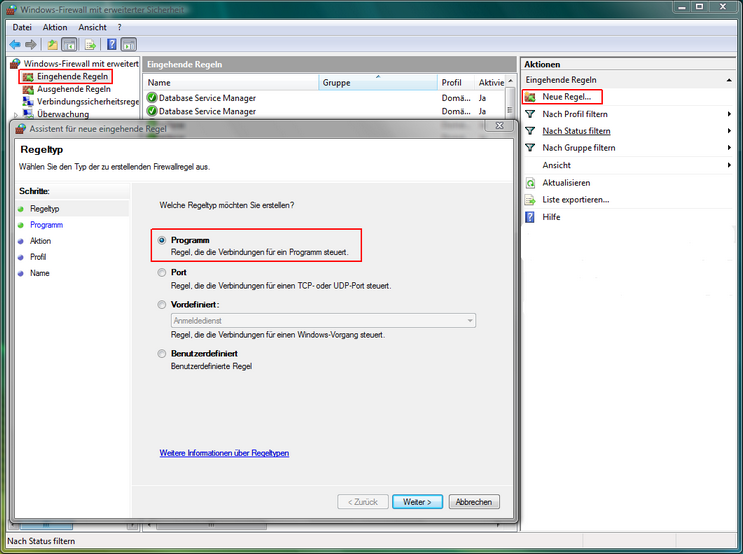
Task: Click the Hilfe icon in Aktionen panel
Action: [530, 217]
